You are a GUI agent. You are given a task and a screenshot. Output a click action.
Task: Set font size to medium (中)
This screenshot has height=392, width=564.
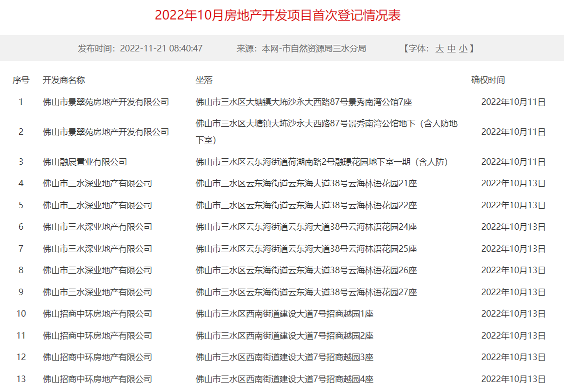451,48
